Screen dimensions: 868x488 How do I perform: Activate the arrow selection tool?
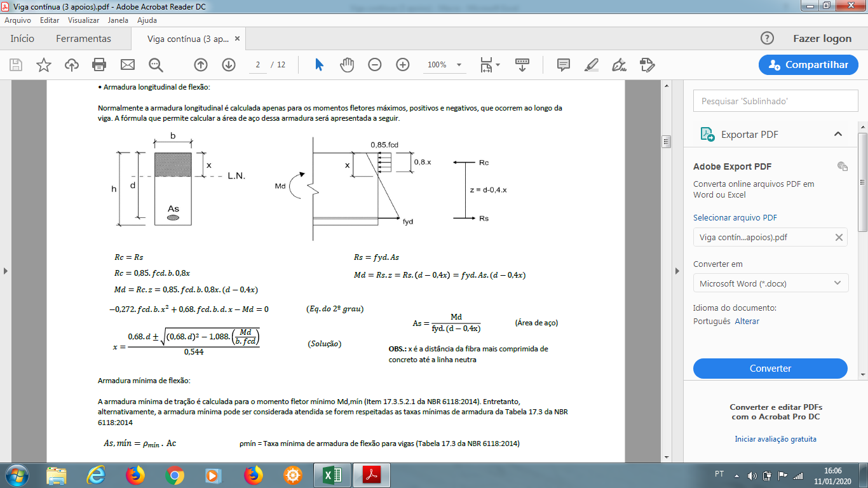(x=319, y=65)
